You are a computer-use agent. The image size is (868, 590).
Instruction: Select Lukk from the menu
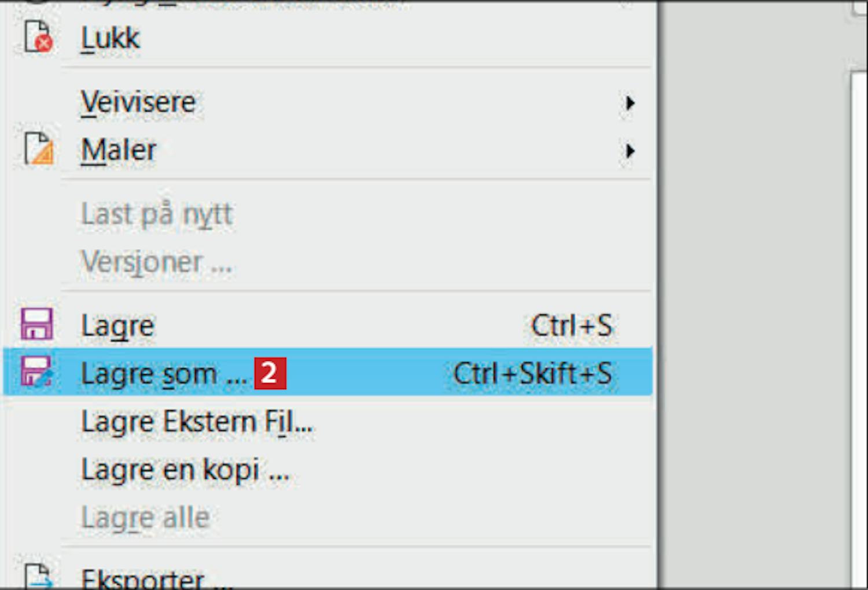(x=328, y=38)
